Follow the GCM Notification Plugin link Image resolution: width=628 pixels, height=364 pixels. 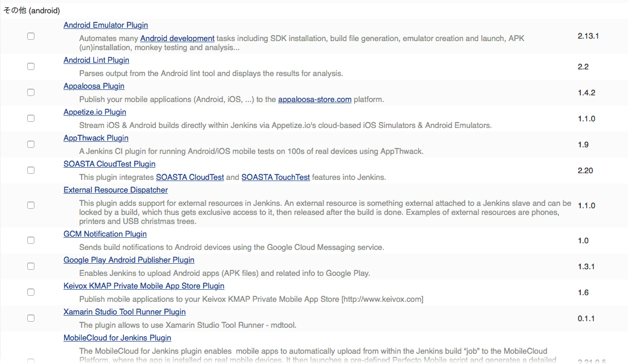click(105, 234)
